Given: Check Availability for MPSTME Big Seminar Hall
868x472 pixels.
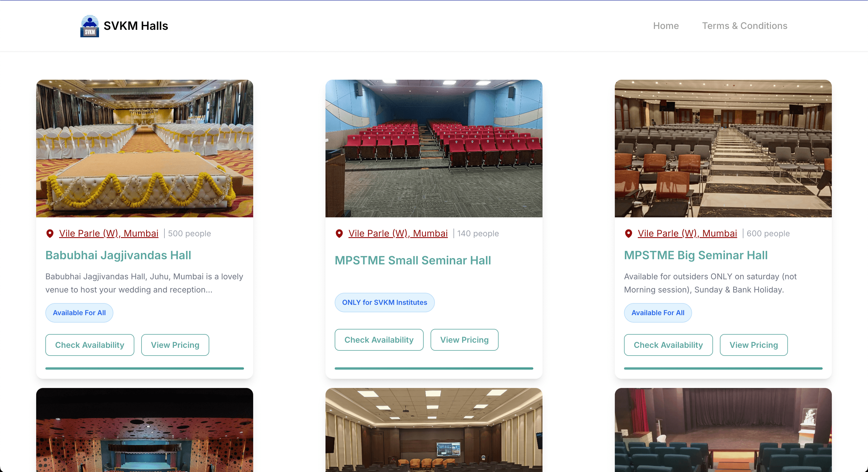Looking at the screenshot, I should [x=668, y=345].
